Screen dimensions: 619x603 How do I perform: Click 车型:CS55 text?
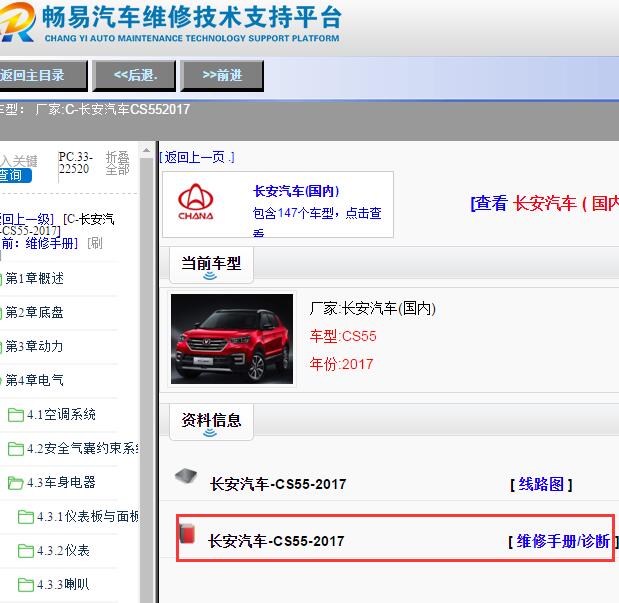pos(343,336)
